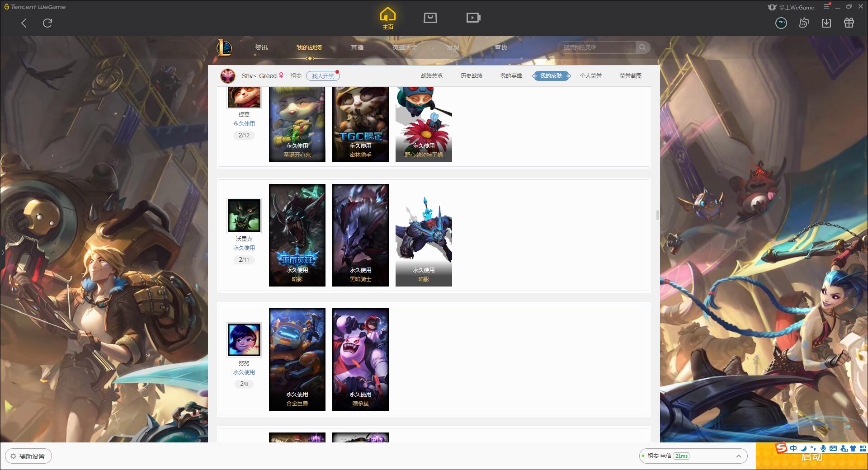This screenshot has height=470, width=868.
Task: Click the League of Legends logo
Action: point(225,47)
